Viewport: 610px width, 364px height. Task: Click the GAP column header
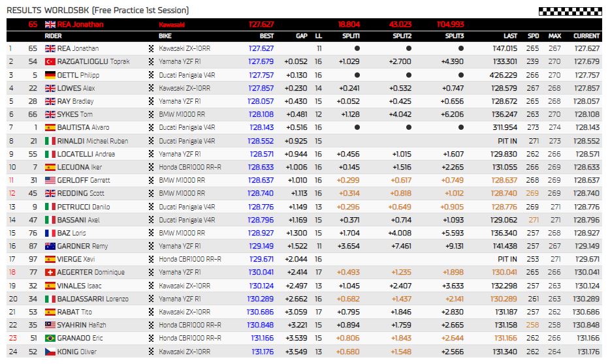point(301,36)
